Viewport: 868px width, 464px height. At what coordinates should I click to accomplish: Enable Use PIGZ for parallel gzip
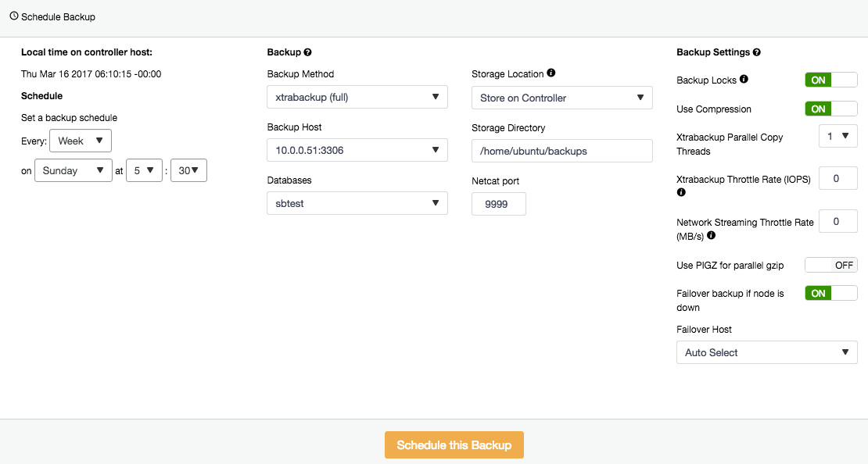click(831, 265)
